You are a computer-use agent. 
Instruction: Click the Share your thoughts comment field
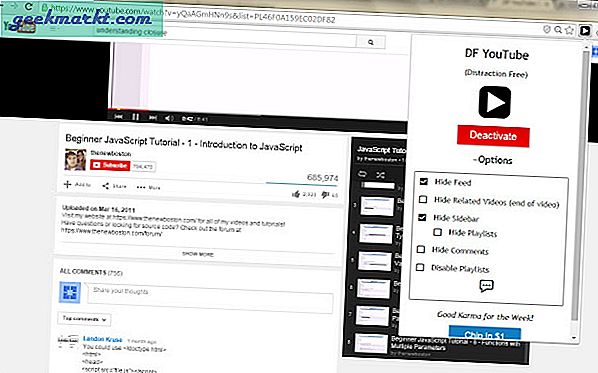210,298
